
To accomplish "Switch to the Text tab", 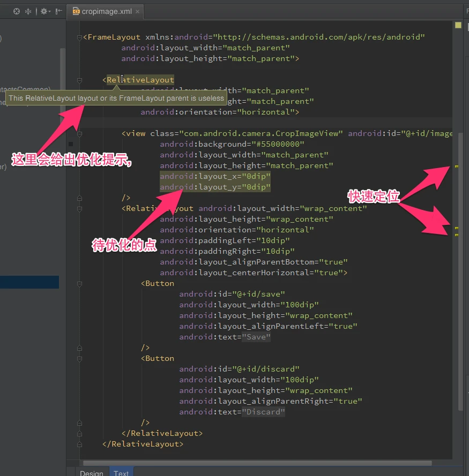I will pyautogui.click(x=121, y=472).
